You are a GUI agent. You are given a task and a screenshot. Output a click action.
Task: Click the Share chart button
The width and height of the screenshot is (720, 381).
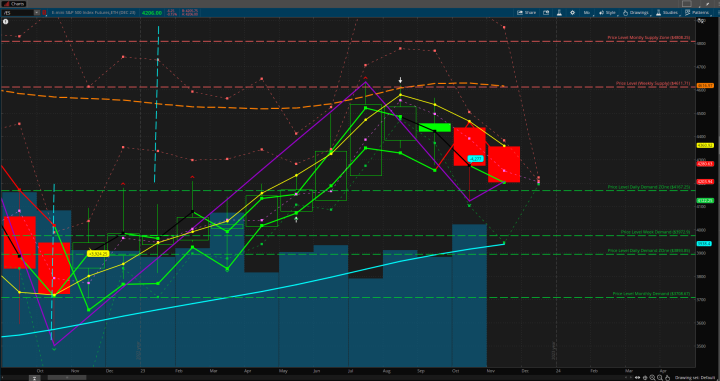coord(527,13)
